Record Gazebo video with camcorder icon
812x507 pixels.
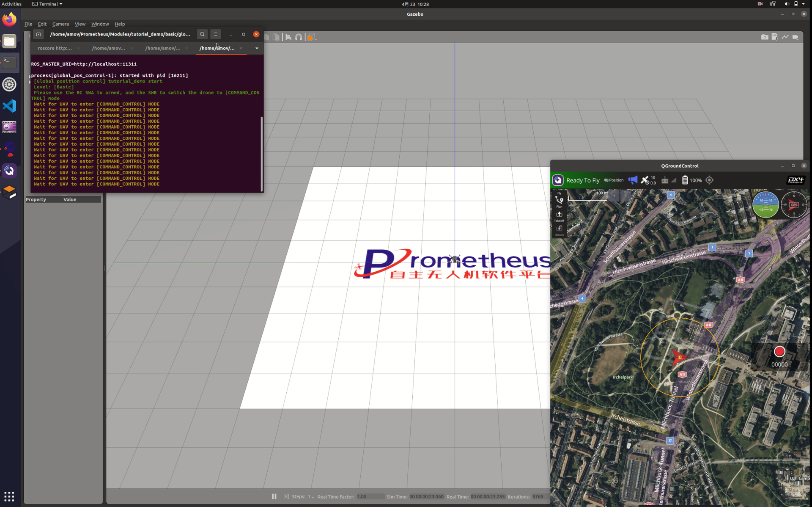(x=795, y=37)
